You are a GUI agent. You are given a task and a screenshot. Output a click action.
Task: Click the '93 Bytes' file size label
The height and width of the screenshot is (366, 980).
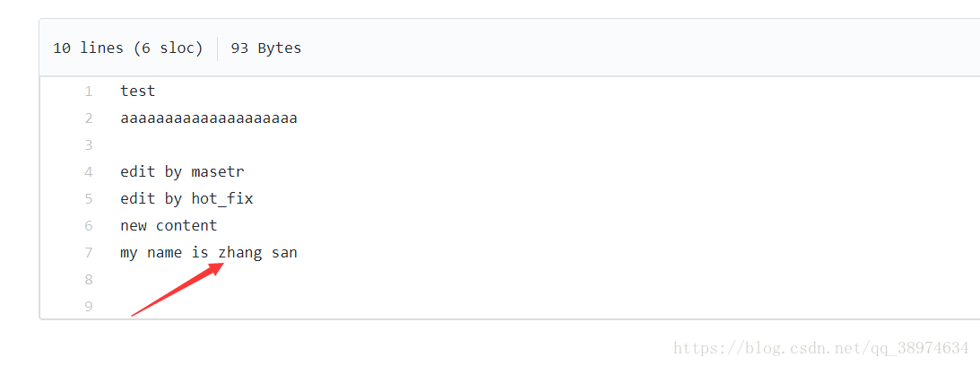266,48
